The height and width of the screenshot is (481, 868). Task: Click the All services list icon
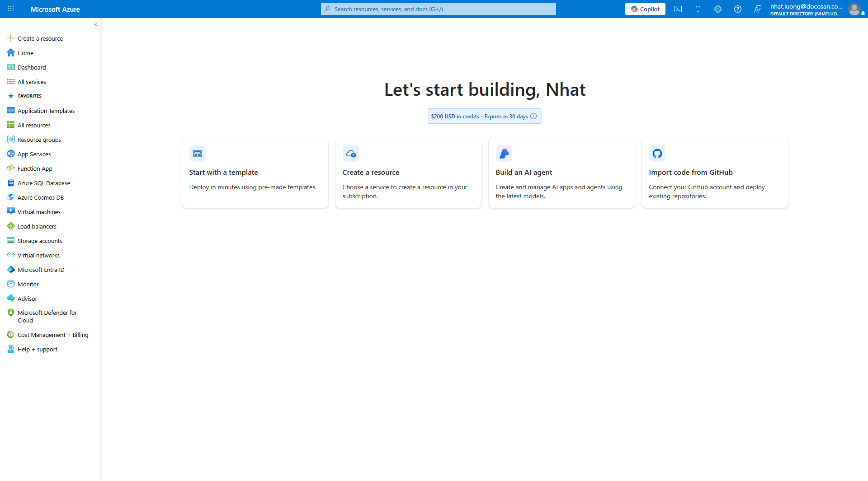(11, 82)
